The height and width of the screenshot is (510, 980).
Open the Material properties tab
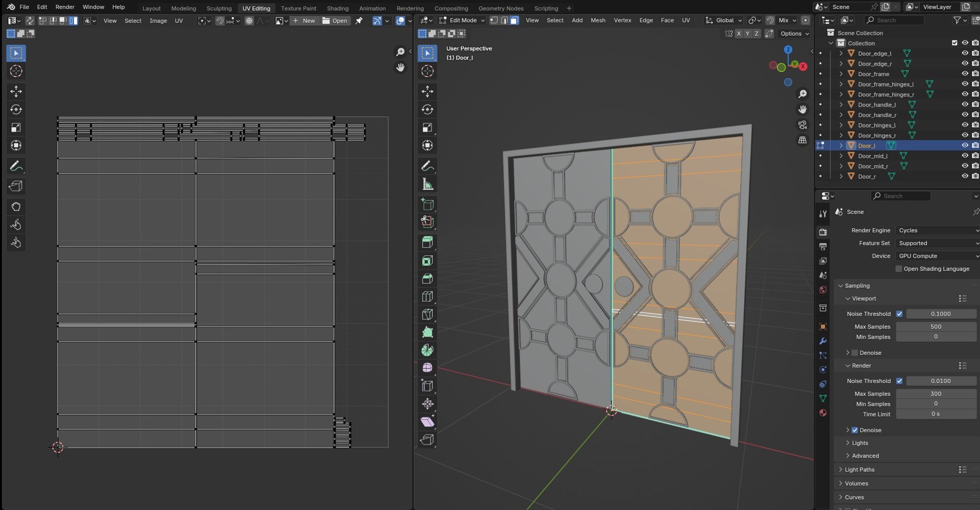pyautogui.click(x=823, y=412)
